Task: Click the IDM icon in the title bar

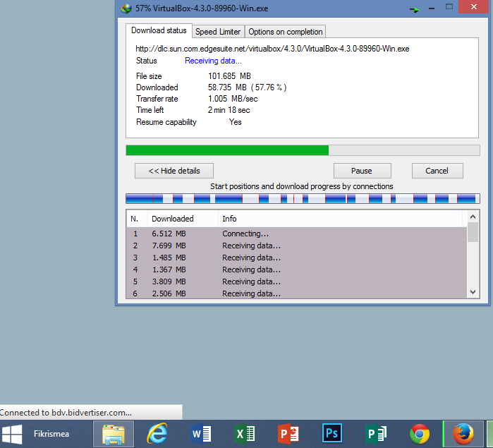Action: 126,8
